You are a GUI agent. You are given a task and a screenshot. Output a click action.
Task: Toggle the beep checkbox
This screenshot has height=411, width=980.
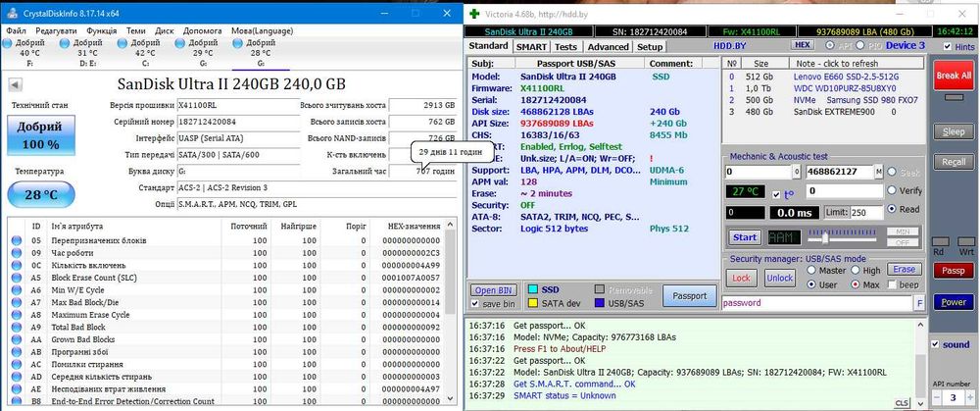(x=893, y=284)
